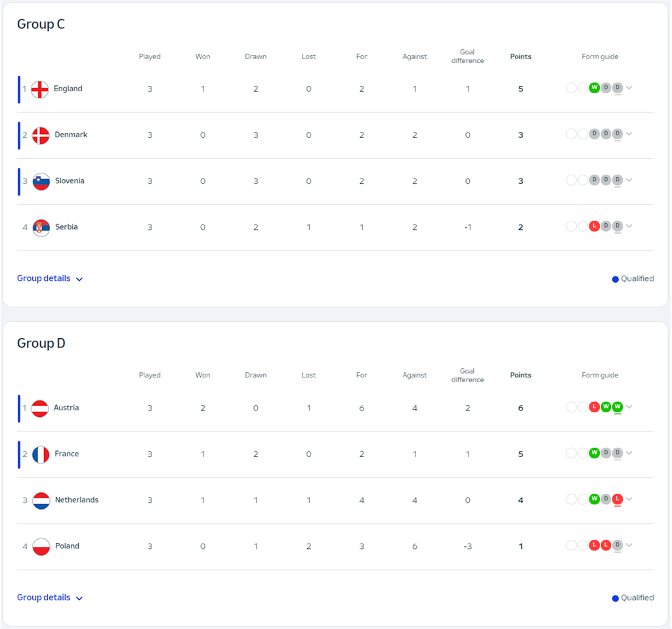Click the Netherlands flag icon

click(41, 500)
